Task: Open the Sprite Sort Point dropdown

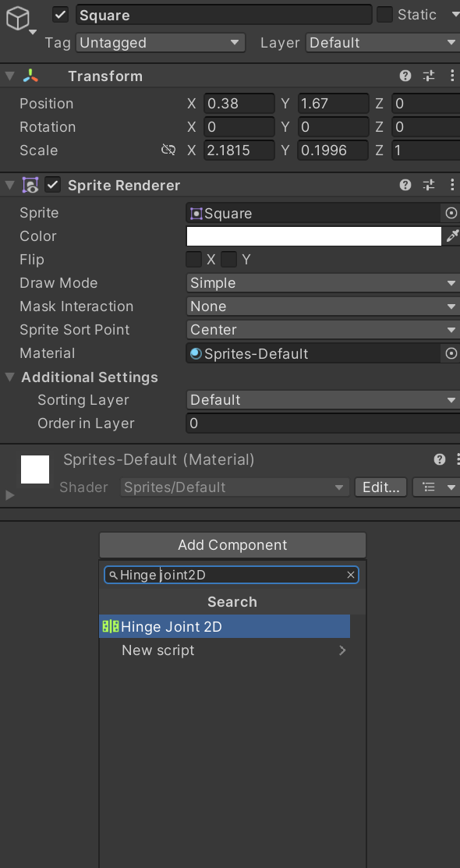Action: (324, 329)
